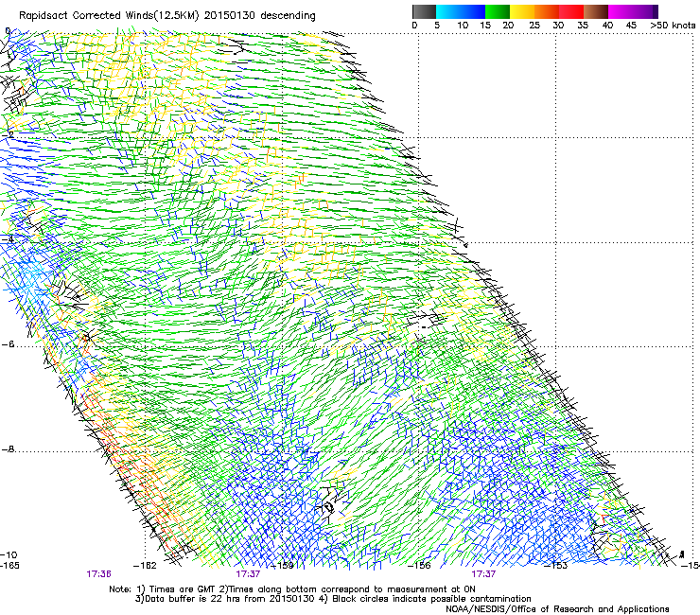Click the purple '17:37' near longitude -159
Image resolution: width=700 pixels, height=615 pixels.
point(248,574)
